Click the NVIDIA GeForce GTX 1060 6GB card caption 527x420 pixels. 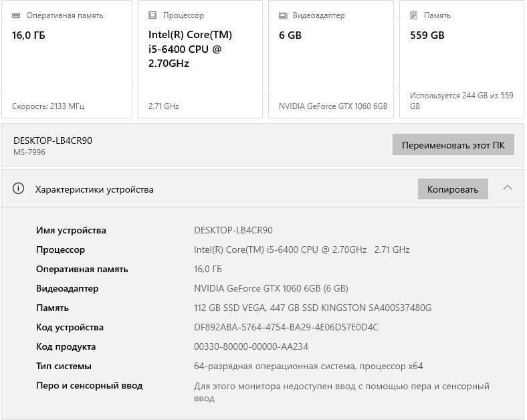(333, 106)
